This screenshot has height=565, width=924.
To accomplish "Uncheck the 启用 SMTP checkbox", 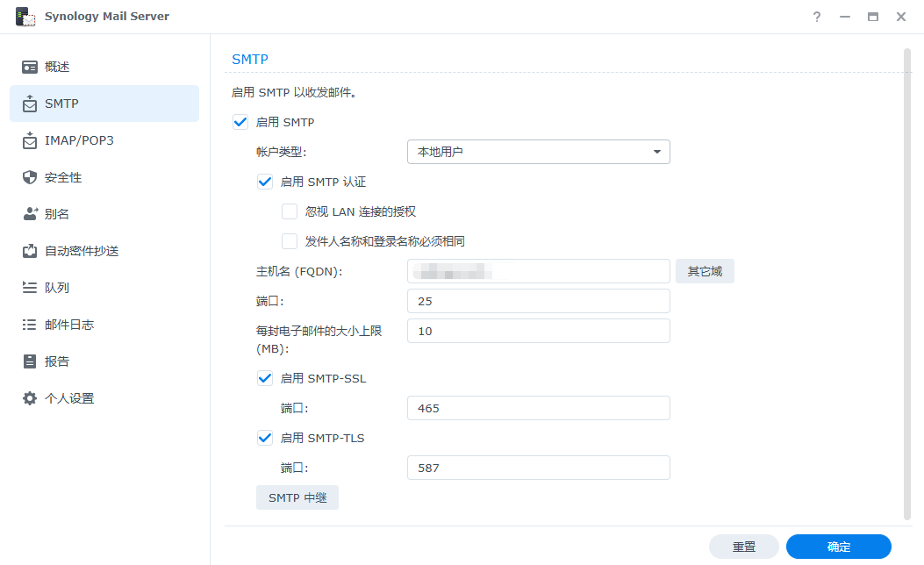I will point(240,122).
